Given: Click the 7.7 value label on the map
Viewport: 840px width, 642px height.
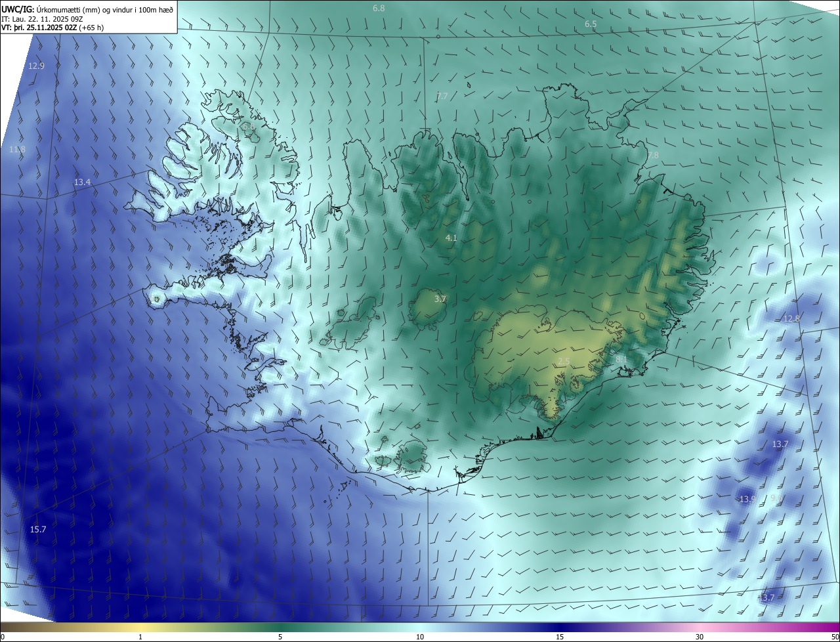Looking at the screenshot, I should (442, 96).
